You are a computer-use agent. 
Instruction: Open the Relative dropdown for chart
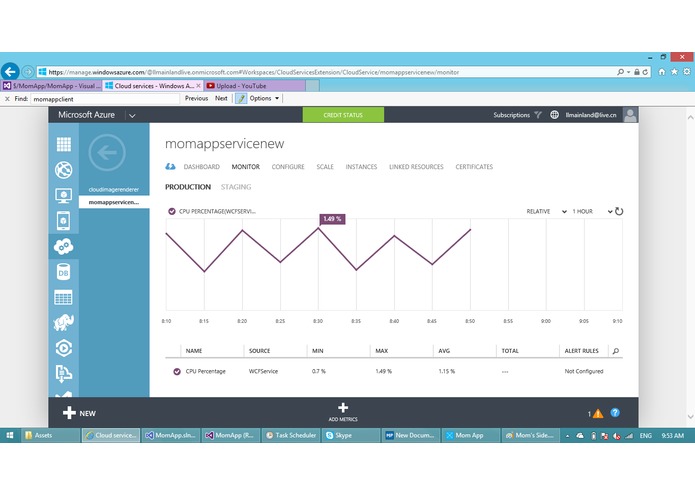[x=546, y=211]
